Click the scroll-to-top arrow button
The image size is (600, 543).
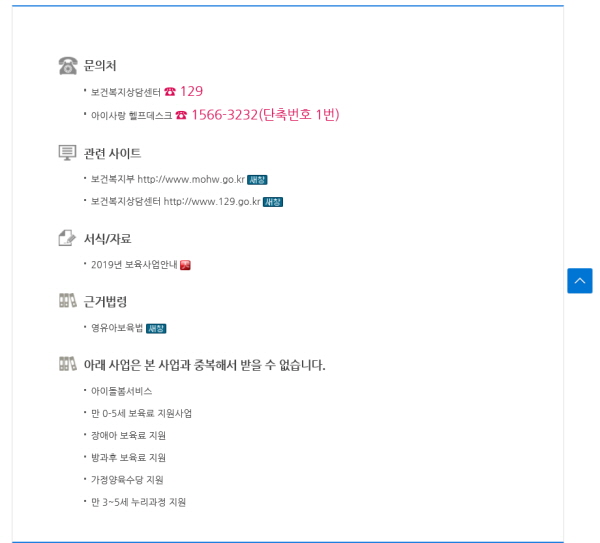point(580,281)
